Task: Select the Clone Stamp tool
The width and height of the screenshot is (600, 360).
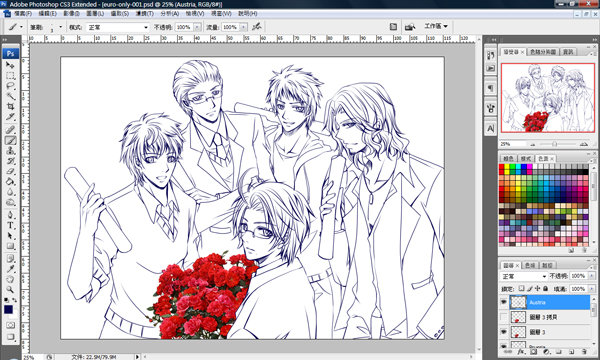Action: pos(10,151)
